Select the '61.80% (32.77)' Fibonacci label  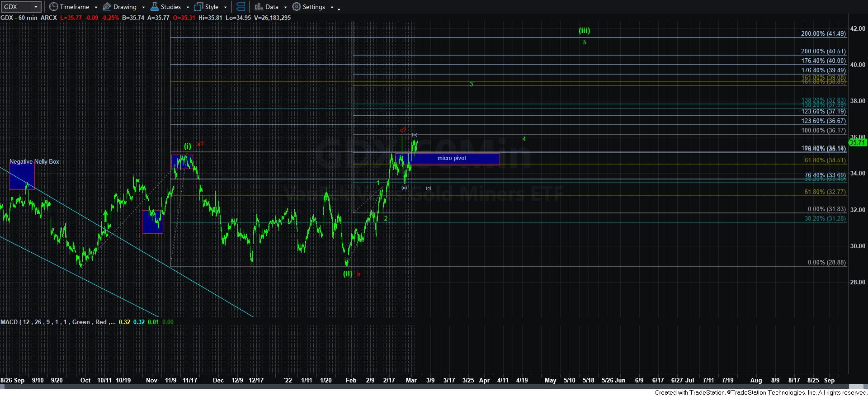(x=825, y=192)
